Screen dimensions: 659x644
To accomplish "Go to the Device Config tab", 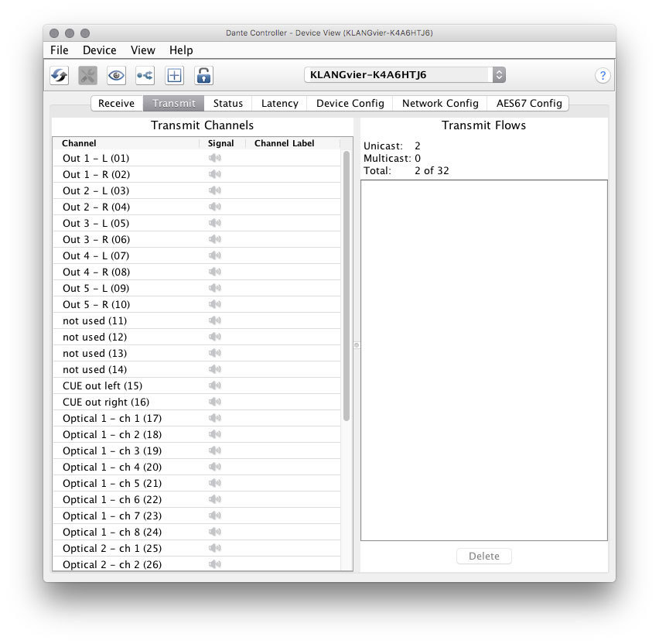I will (350, 104).
